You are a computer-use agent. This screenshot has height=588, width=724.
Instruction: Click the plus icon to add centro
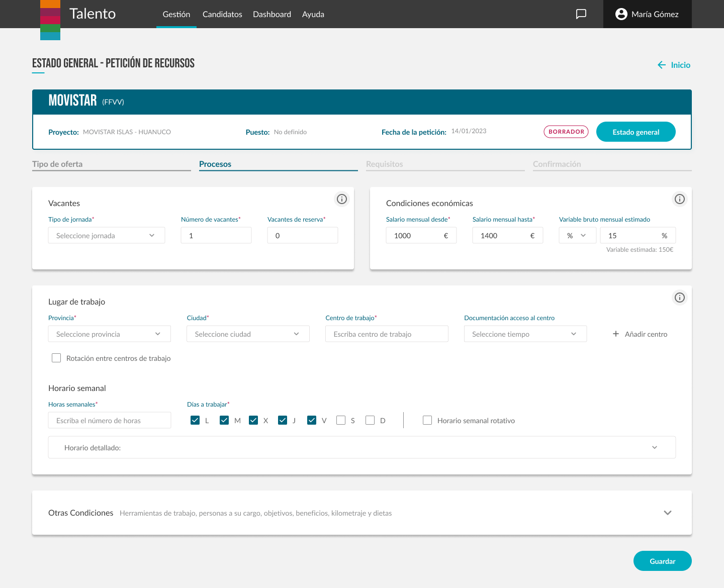(616, 334)
